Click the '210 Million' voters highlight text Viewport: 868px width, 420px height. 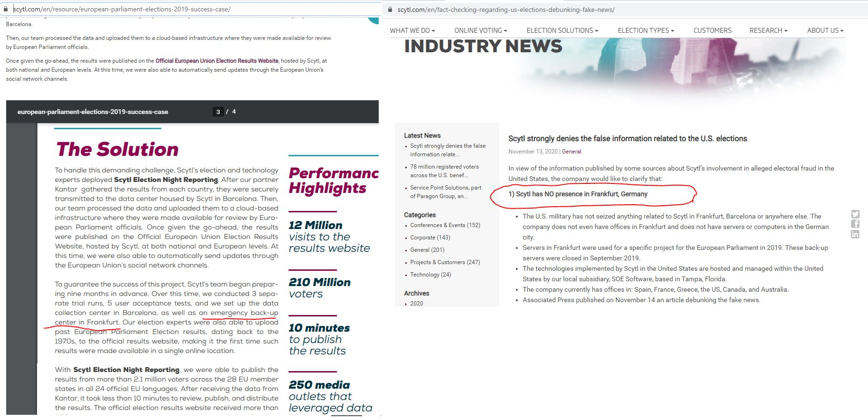pos(319,282)
